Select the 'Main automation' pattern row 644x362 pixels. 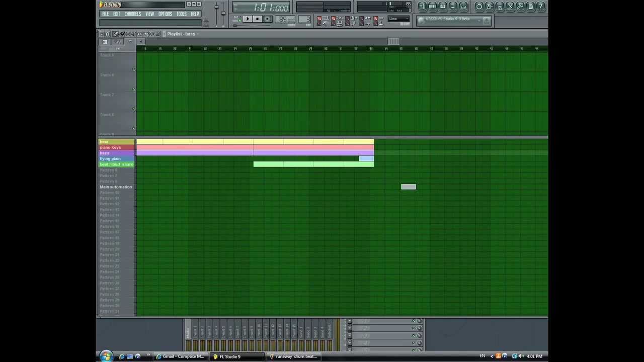[x=116, y=187]
